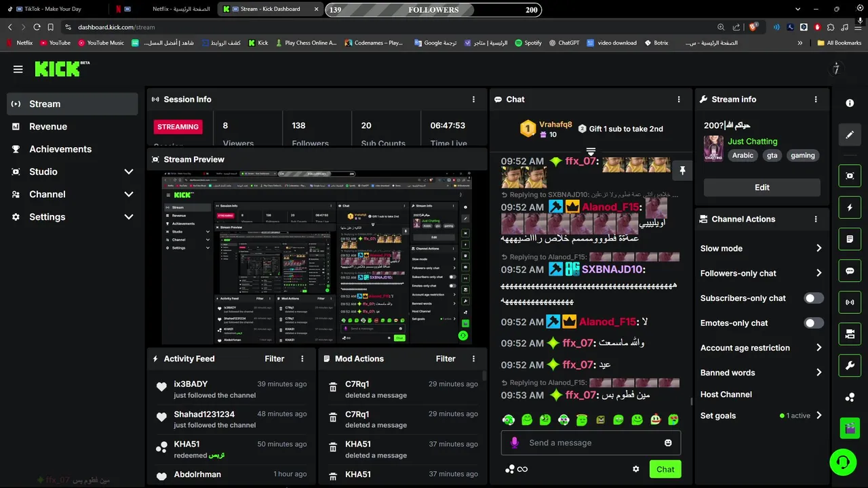
Task: Open Chat panel three-dot menu
Action: [x=679, y=99]
